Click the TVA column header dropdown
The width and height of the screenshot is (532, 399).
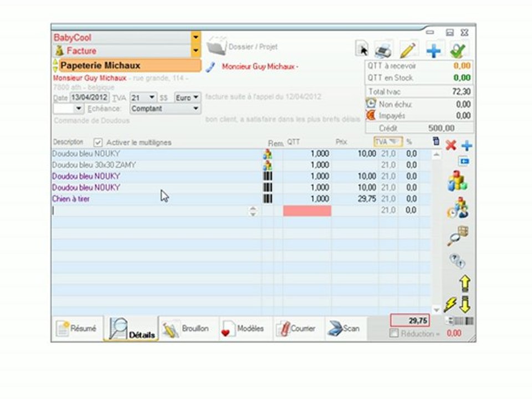click(388, 141)
